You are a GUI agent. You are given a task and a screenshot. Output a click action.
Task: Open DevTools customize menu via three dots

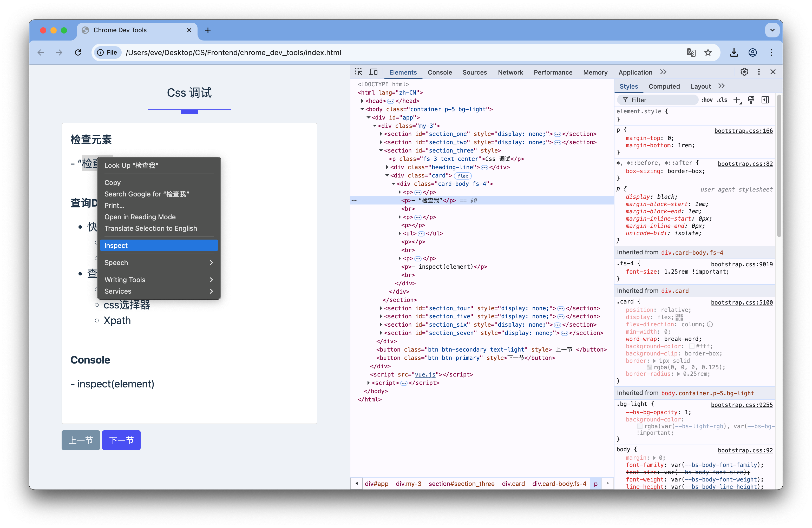(x=759, y=72)
